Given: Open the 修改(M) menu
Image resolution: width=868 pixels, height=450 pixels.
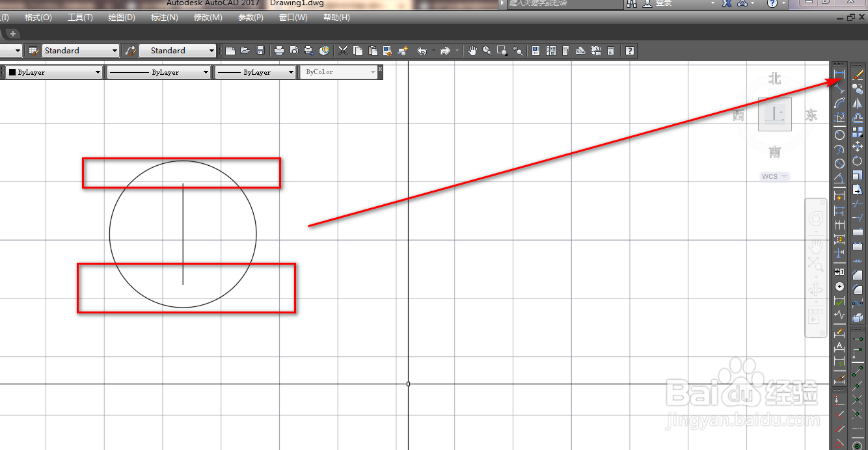Looking at the screenshot, I should click(208, 18).
